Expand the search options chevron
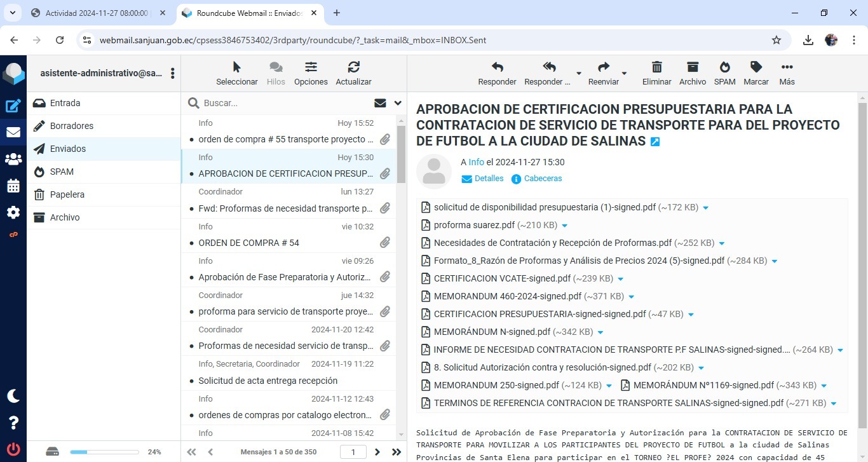Viewport: 868px width, 462px height. point(398,103)
